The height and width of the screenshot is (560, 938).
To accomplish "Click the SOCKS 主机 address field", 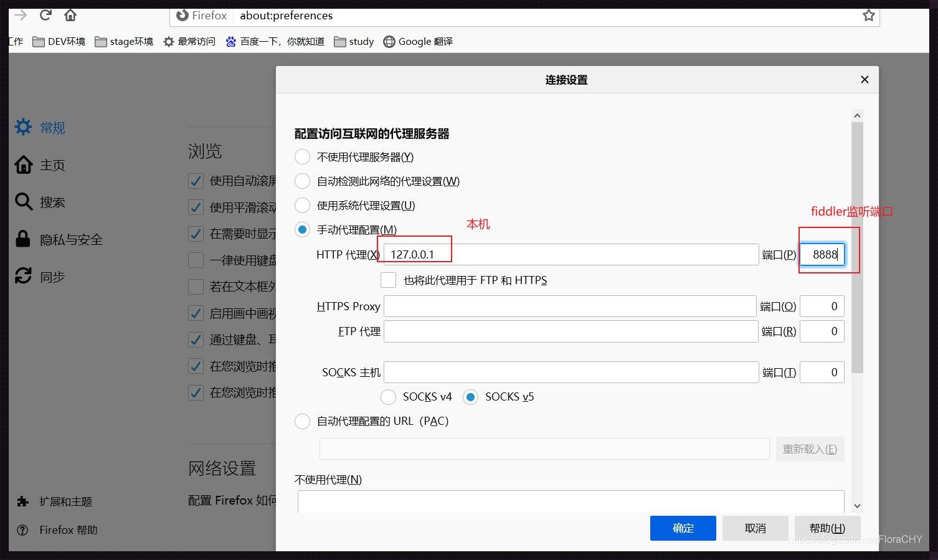I will [571, 373].
